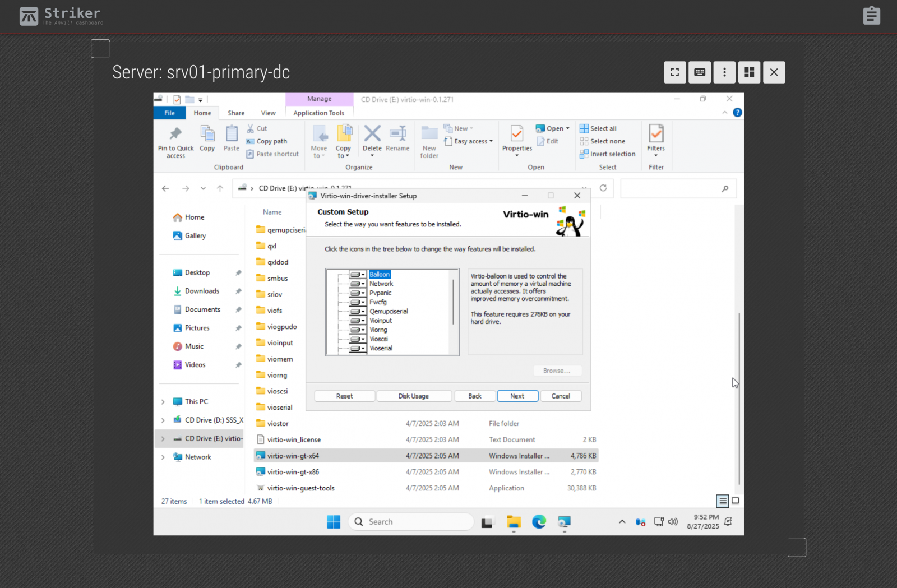The image size is (897, 588).
Task: Click the Windows Start button
Action: click(334, 522)
